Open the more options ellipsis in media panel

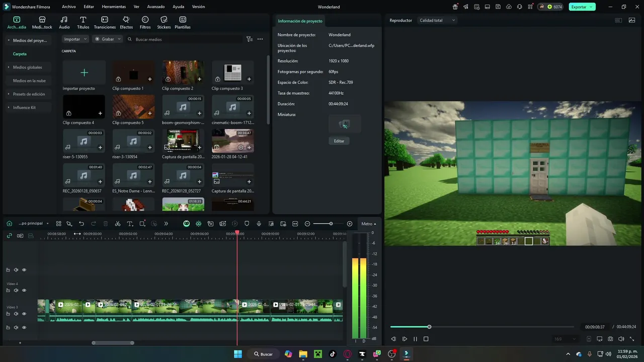pyautogui.click(x=260, y=39)
